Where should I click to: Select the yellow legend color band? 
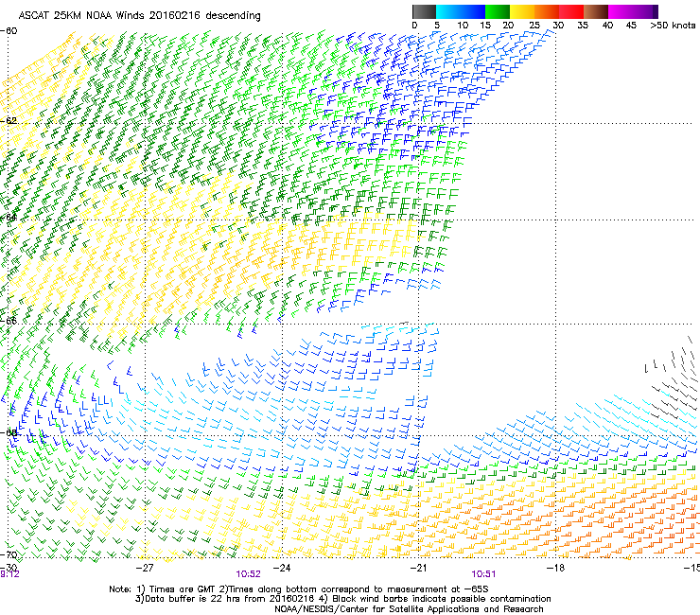522,11
